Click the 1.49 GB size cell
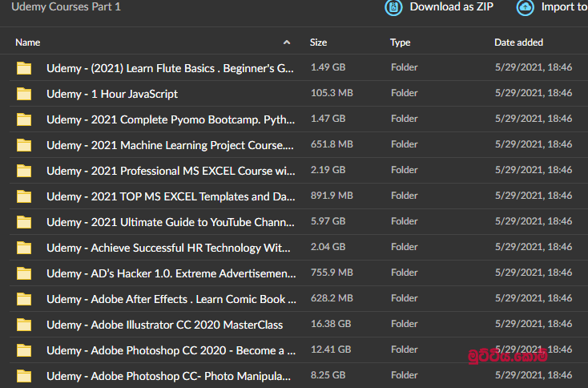This screenshot has height=388, width=588. click(x=328, y=67)
